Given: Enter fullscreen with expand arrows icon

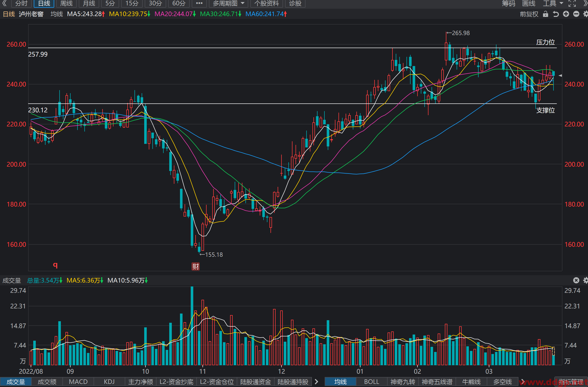Looking at the screenshot, I should 572,3.
